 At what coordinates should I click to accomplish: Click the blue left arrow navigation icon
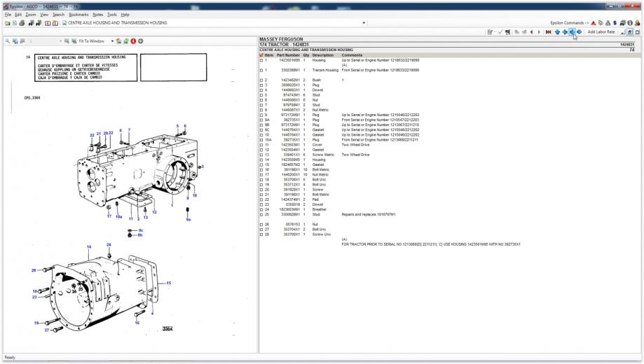[565, 32]
